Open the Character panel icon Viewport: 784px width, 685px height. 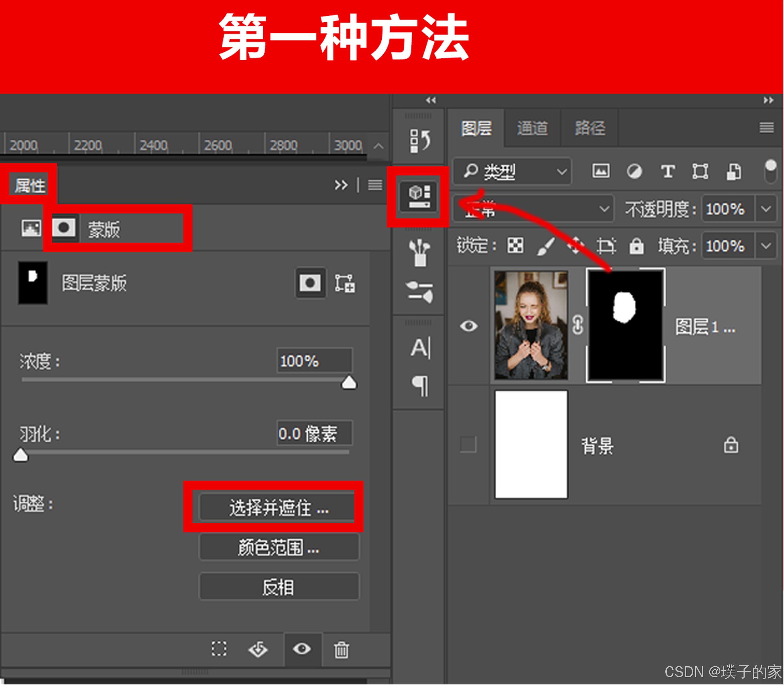coord(420,348)
